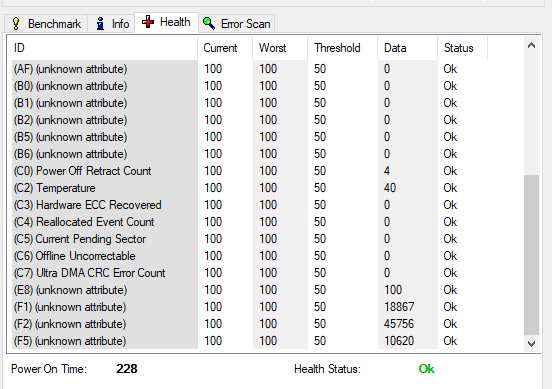Image resolution: width=552 pixels, height=389 pixels.
Task: Select the (B5) unknown attribute row
Action: (x=250, y=137)
